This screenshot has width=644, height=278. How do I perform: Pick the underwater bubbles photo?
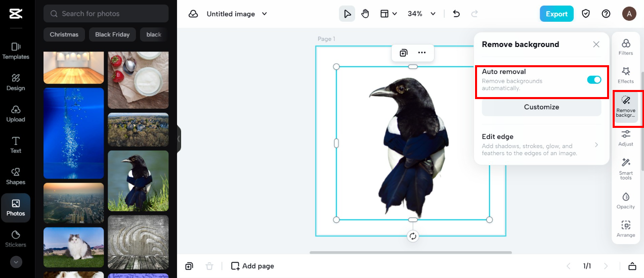[x=73, y=133]
